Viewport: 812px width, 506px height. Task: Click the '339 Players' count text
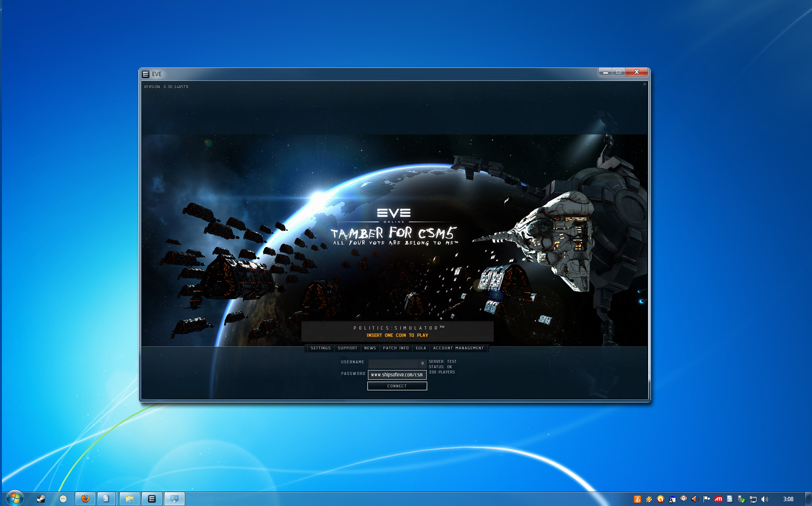(442, 372)
